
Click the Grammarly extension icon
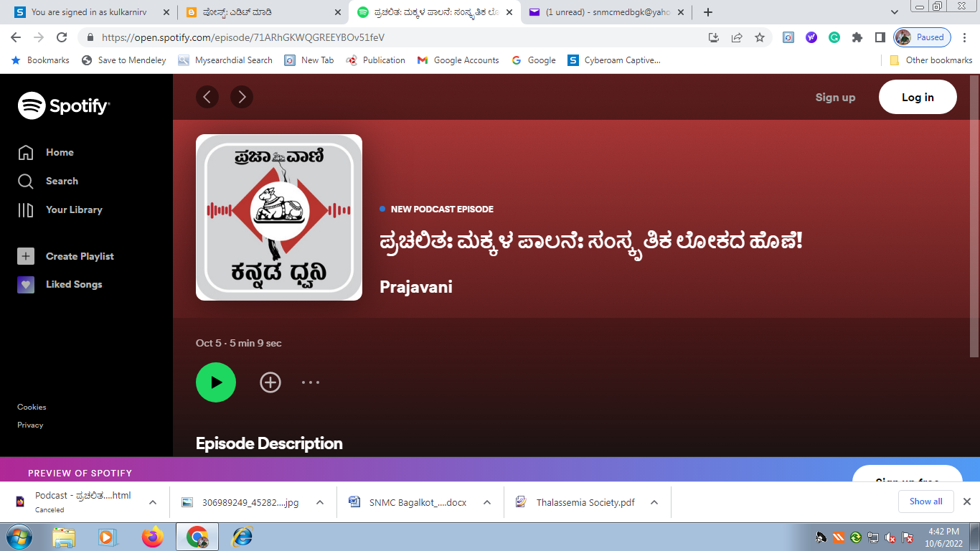tap(834, 37)
